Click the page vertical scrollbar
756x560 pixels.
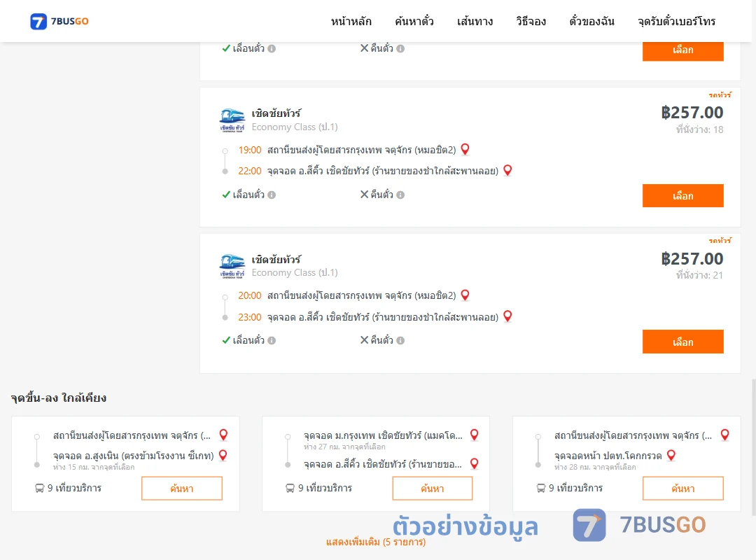coord(754,446)
